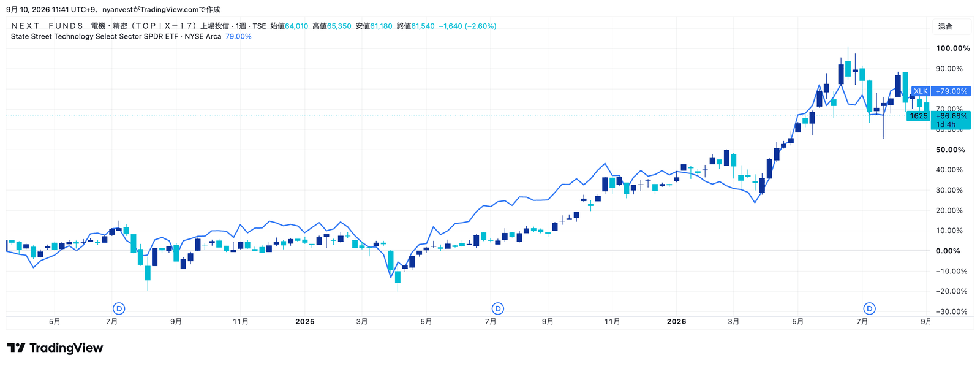Viewport: 980px width, 366px height.
Task: Click the 0.00% baseline scale label
Action: (x=948, y=251)
